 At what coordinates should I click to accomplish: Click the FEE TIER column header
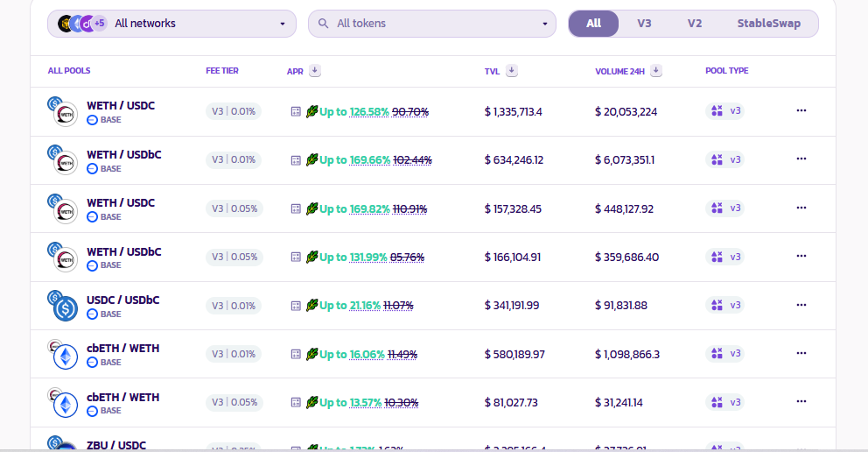click(222, 71)
